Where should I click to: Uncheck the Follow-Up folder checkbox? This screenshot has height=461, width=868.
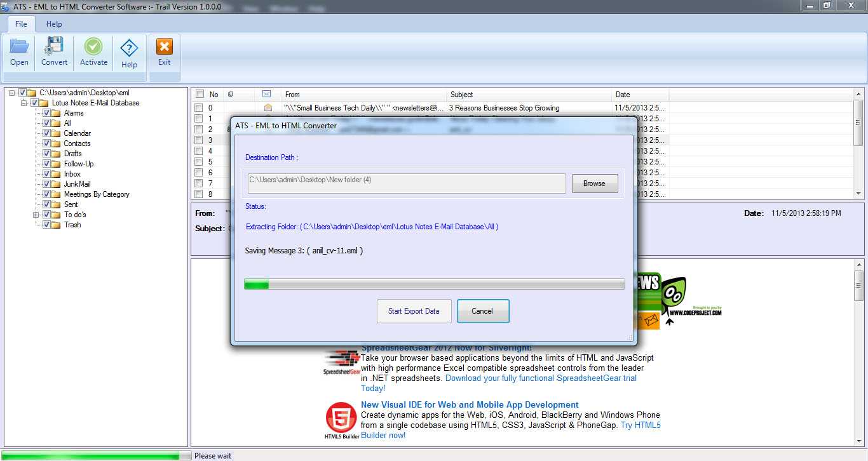coord(46,164)
